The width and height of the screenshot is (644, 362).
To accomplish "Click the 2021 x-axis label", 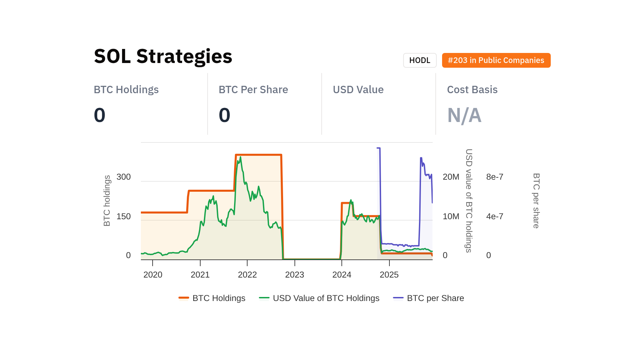I will point(200,275).
